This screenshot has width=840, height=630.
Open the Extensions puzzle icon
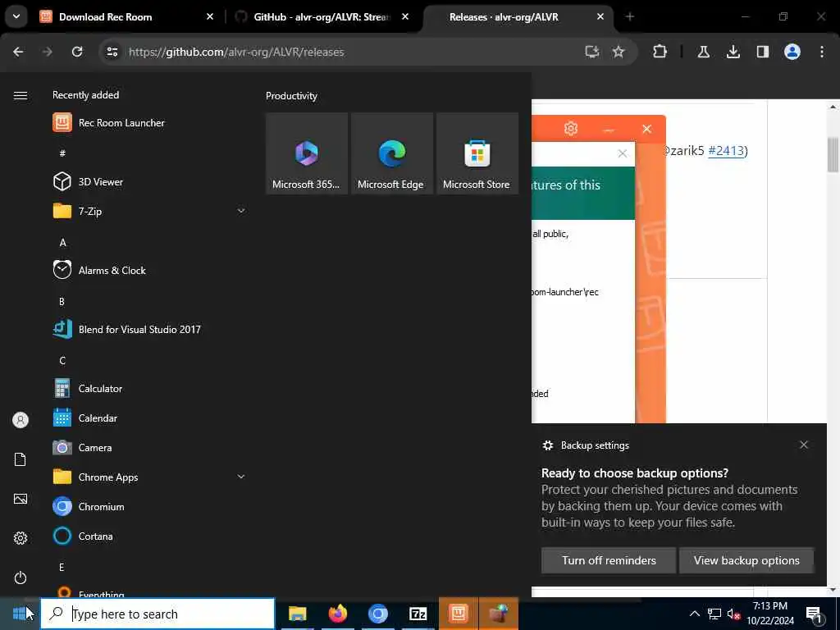click(x=660, y=52)
